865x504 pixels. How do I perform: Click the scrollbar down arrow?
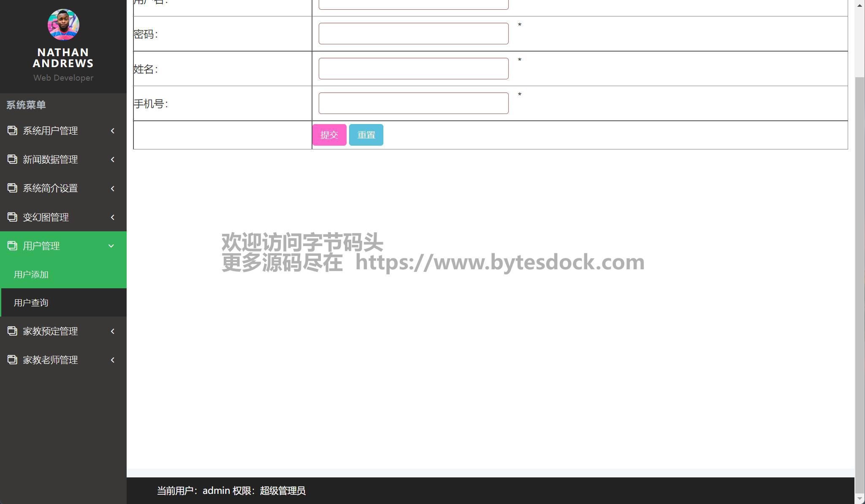point(860,499)
